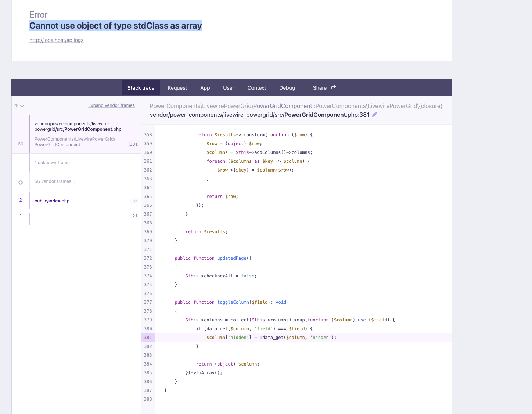Switch to the Request tab

177,88
